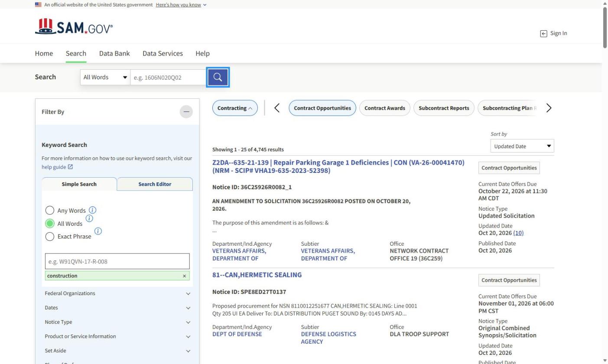Open the Sort by Updated Date dropdown
Image resolution: width=608 pixels, height=364 pixels.
tap(522, 146)
